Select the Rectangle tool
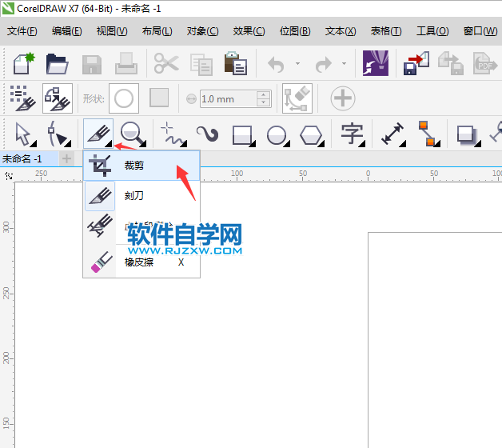This screenshot has height=448, width=502. pos(243,134)
